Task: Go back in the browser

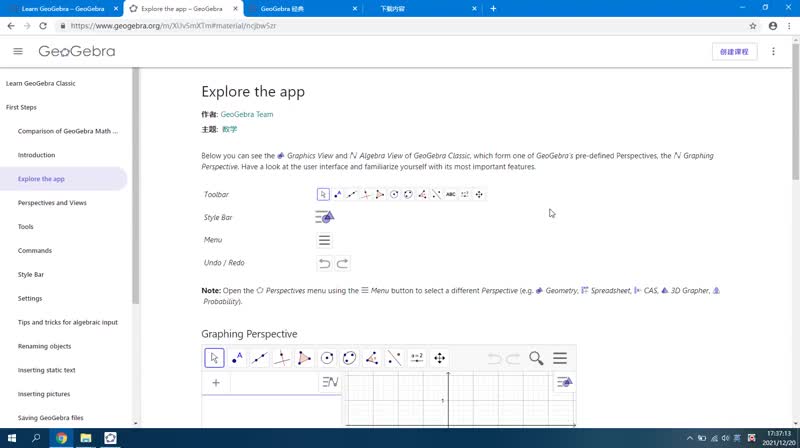Action: tap(11, 26)
